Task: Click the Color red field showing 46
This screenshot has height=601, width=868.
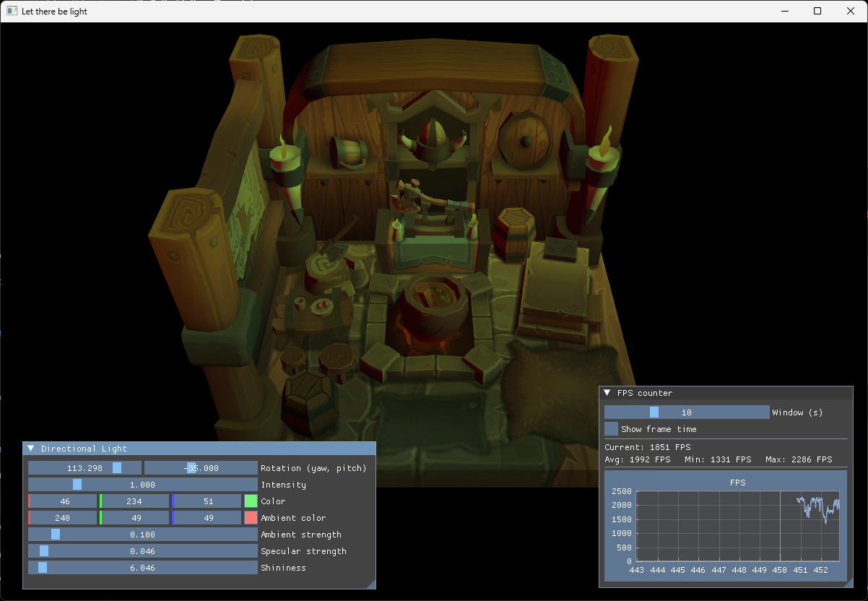Action: click(62, 501)
